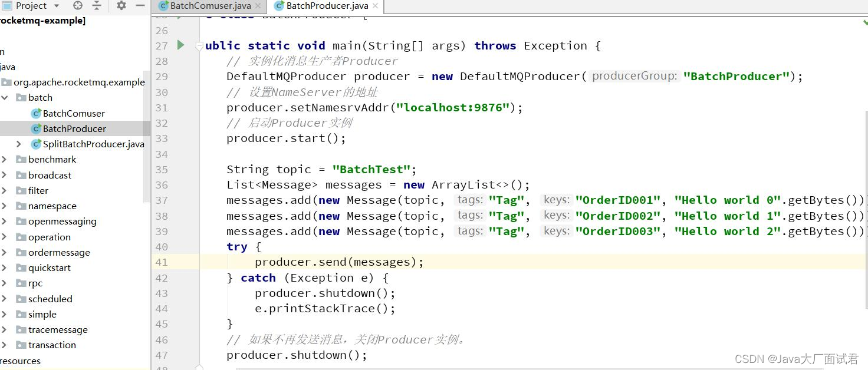Expand the benchmark folder
868x370 pixels.
[x=5, y=160]
